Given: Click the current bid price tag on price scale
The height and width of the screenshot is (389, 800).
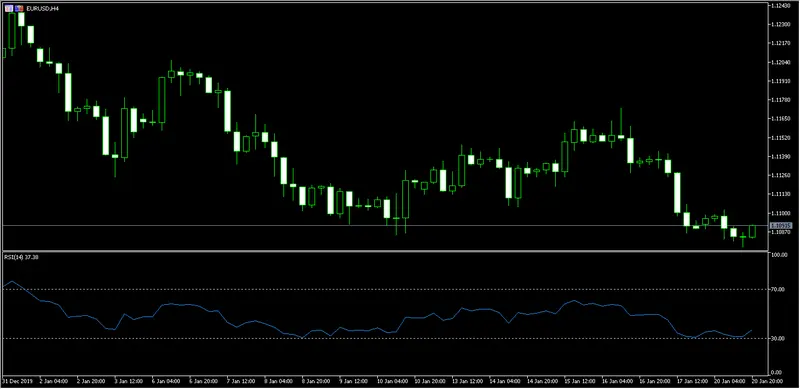Looking at the screenshot, I should (781, 225).
